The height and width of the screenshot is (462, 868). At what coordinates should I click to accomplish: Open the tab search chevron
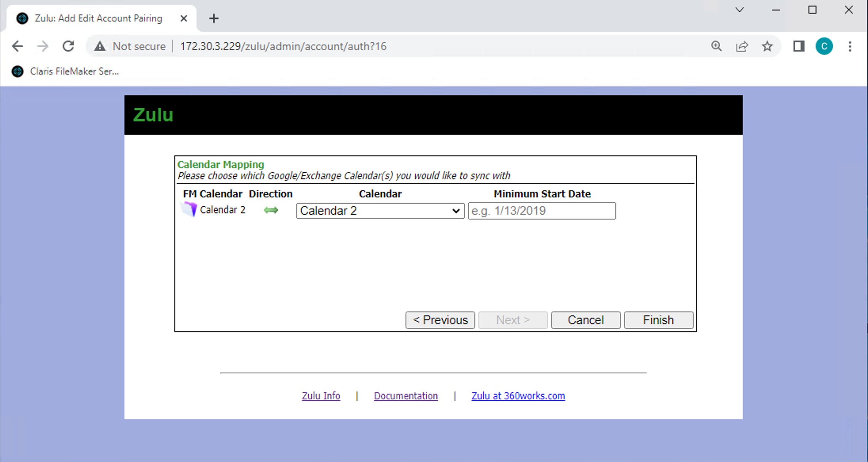pyautogui.click(x=739, y=10)
